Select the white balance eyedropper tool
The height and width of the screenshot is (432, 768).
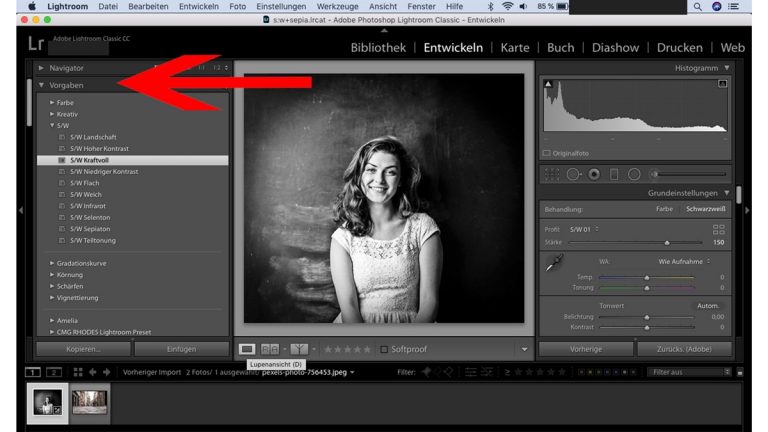(553, 264)
